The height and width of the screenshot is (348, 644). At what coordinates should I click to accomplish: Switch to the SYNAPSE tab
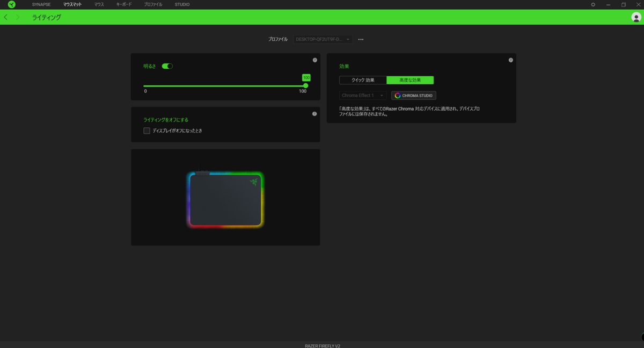coord(41,4)
